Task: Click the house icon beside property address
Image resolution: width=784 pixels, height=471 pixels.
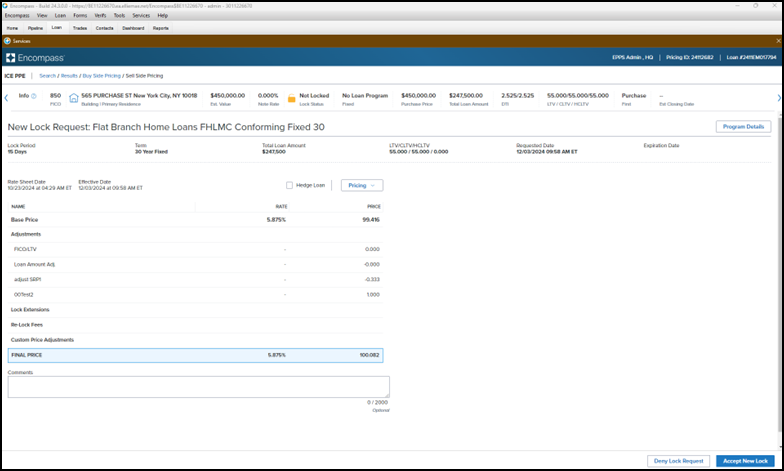Action: point(74,98)
